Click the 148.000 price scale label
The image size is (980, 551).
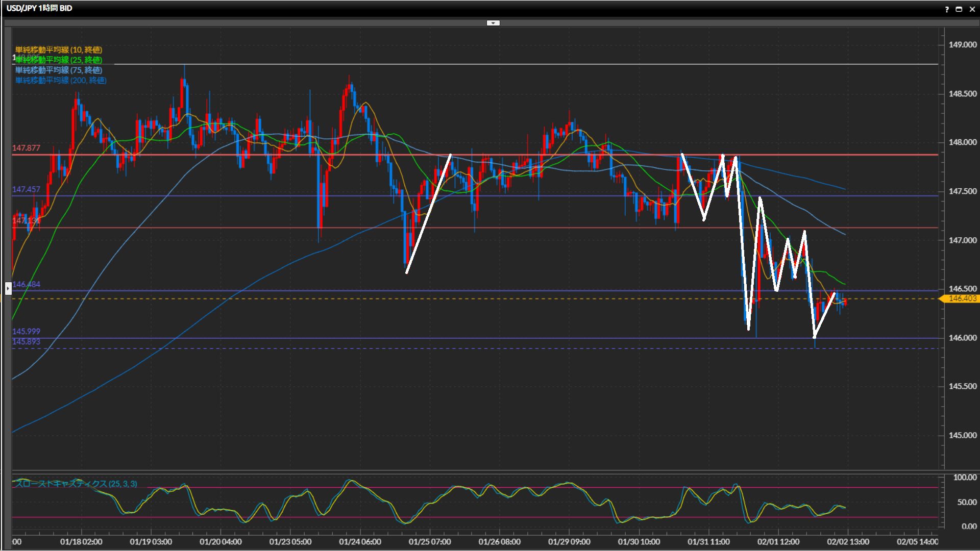click(x=962, y=142)
